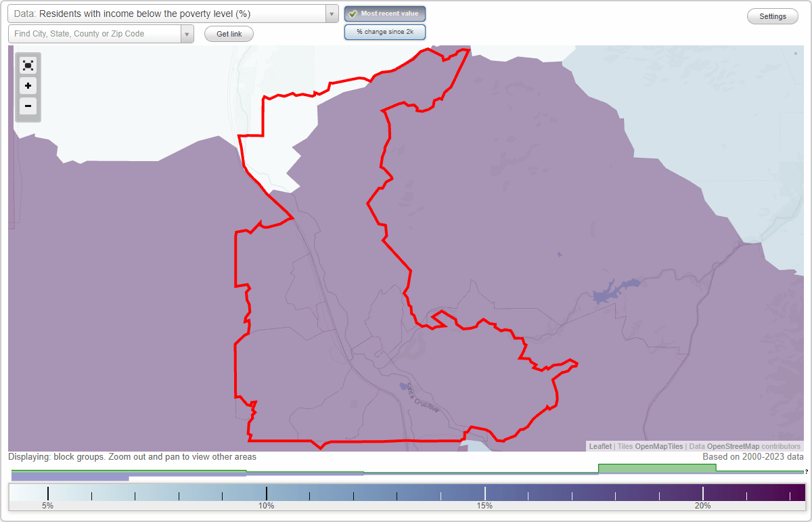Click the full map extent icon

[28, 65]
